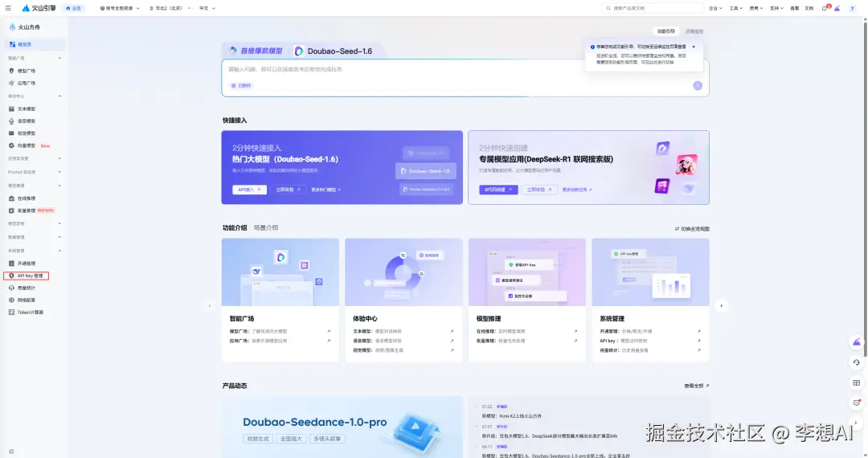
Task: Open the 企业 dropdown menu
Action: click(715, 8)
